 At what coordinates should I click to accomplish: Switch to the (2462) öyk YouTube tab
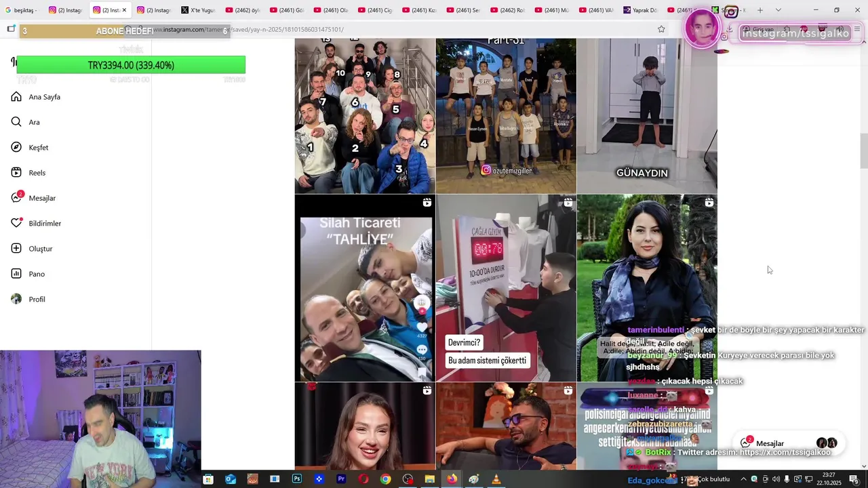pyautogui.click(x=243, y=10)
